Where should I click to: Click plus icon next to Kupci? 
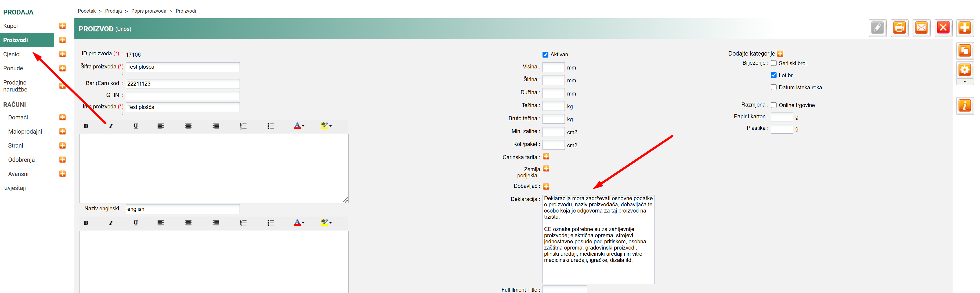(x=62, y=26)
